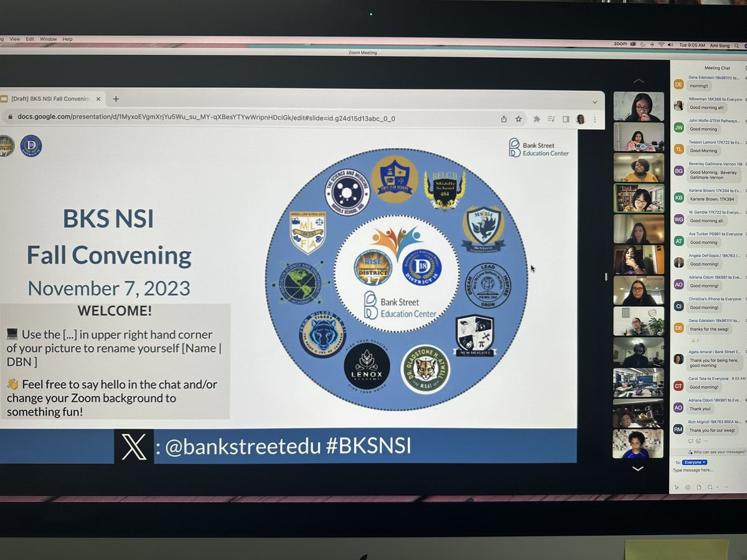Click the X logo on slide footer

coord(133,447)
